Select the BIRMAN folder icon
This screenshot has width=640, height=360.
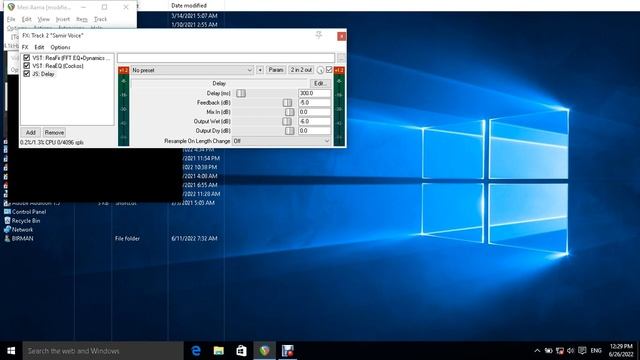19,238
